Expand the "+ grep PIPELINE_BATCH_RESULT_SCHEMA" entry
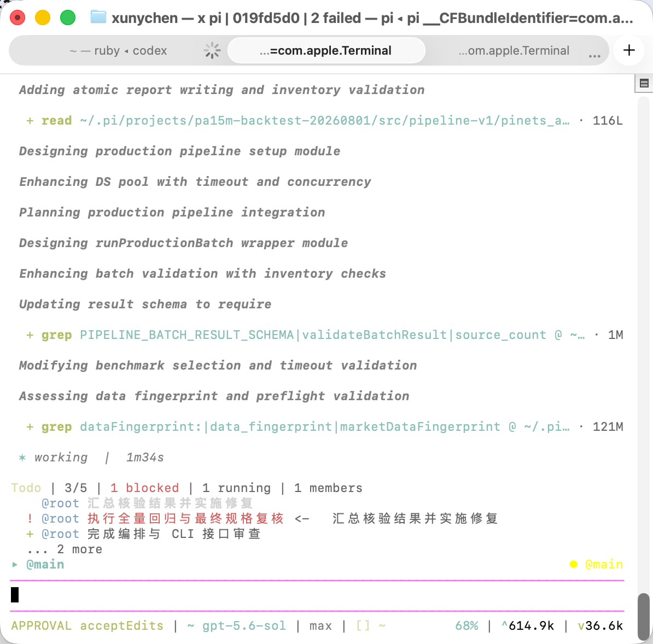Viewport: 653px width, 644px height. (324, 335)
